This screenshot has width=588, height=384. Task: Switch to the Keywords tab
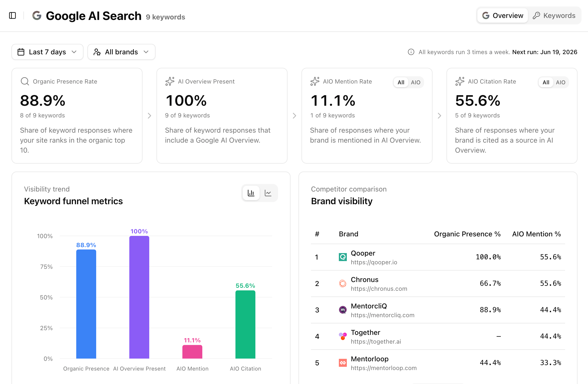pos(554,15)
